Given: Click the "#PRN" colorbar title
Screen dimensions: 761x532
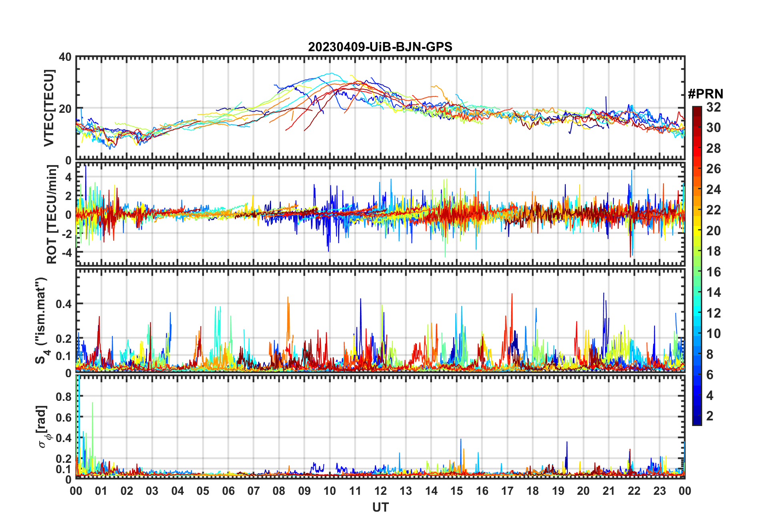Looking at the screenshot, I should (705, 94).
